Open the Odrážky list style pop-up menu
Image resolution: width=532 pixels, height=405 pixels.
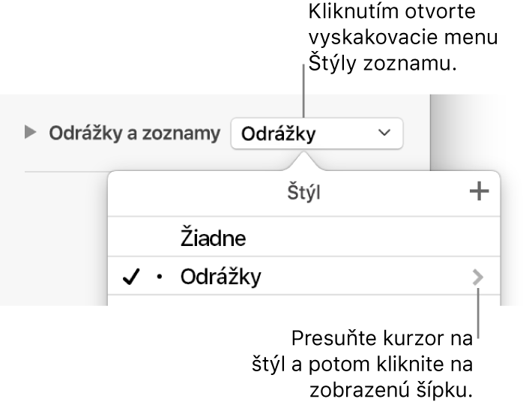316,134
